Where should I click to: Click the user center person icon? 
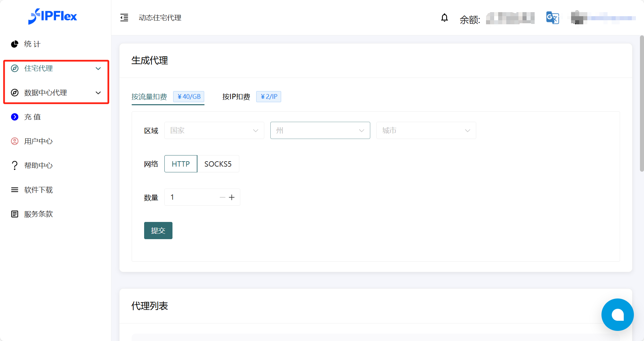click(15, 141)
